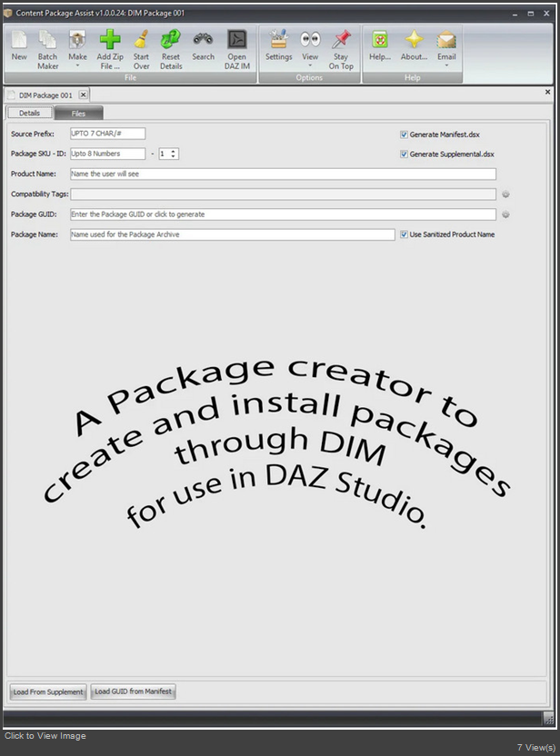Decrease the Package SKU part number
The image size is (560, 756).
pos(174,156)
